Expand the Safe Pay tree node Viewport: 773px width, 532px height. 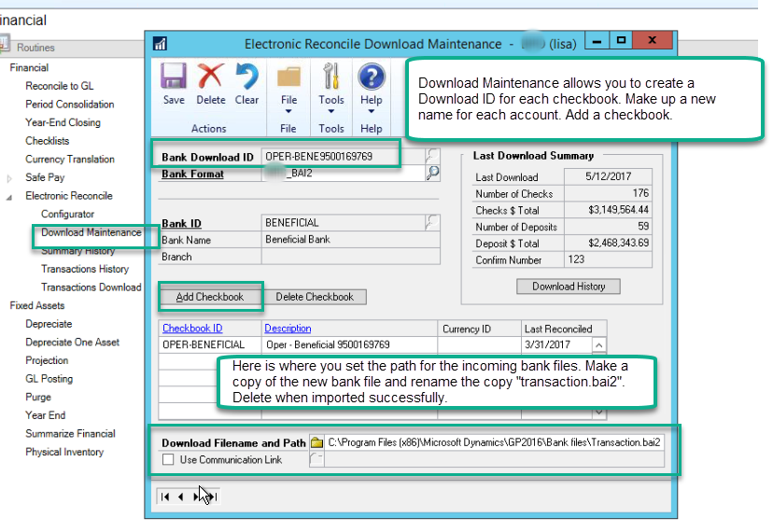tap(9, 178)
